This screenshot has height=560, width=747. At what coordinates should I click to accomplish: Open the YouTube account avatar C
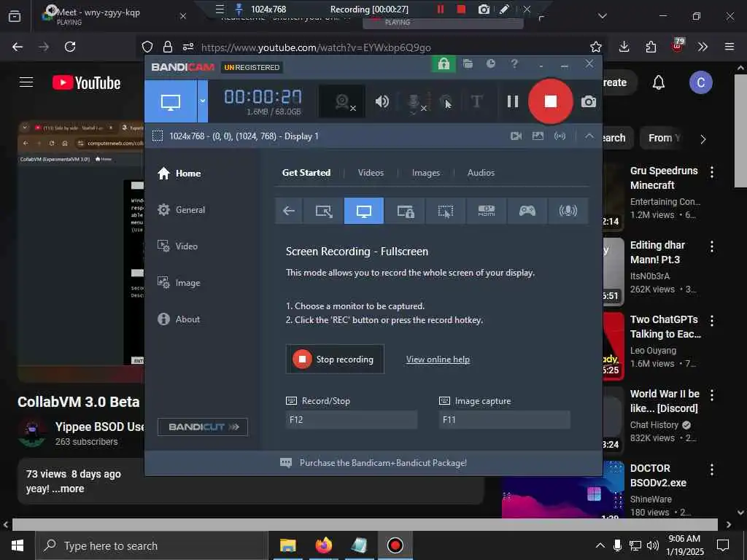click(701, 83)
